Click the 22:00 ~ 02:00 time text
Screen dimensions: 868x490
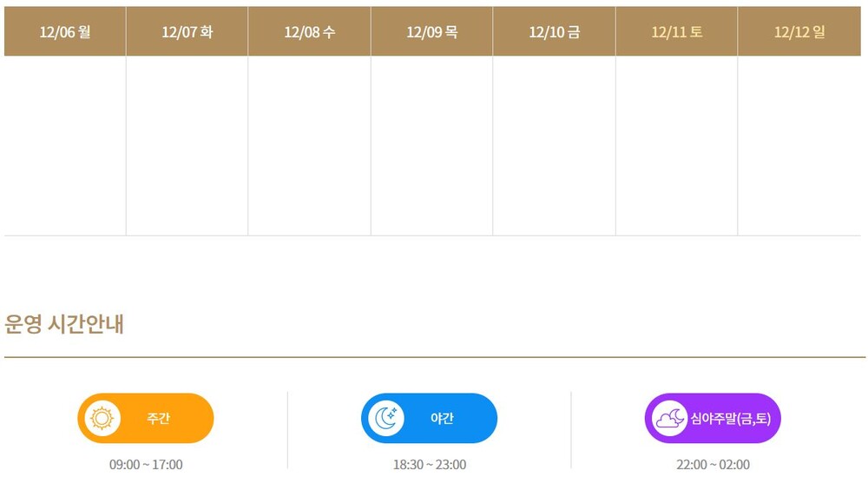(x=713, y=465)
